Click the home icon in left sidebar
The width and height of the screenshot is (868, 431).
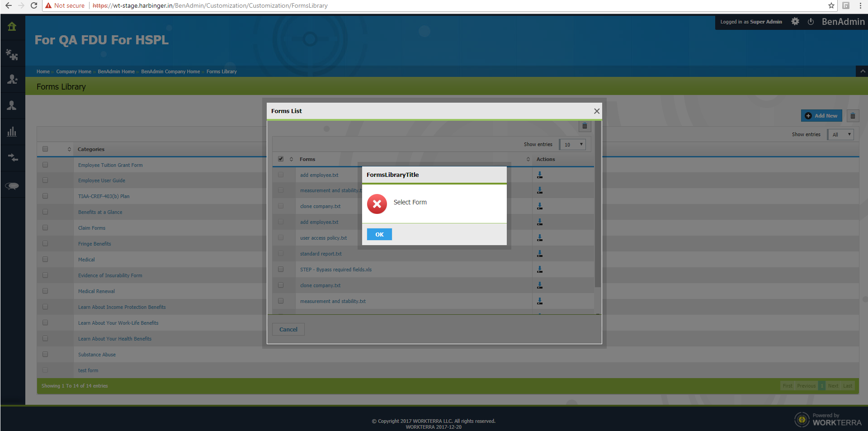[12, 27]
